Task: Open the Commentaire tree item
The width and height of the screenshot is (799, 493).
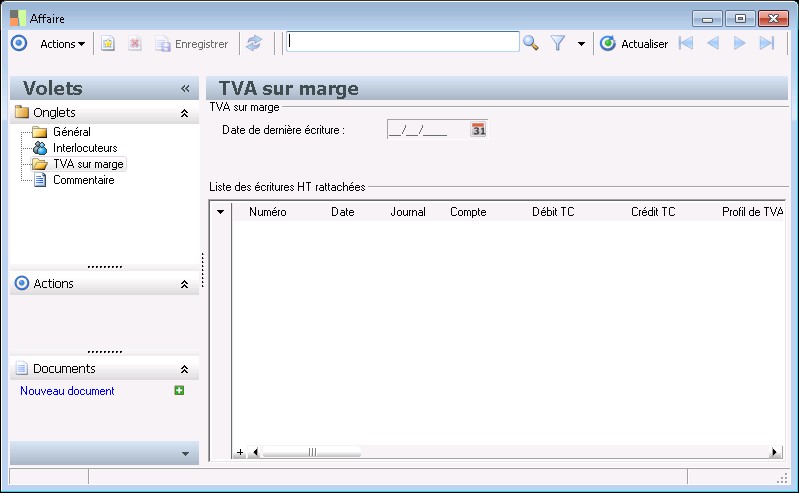Action: pos(84,180)
